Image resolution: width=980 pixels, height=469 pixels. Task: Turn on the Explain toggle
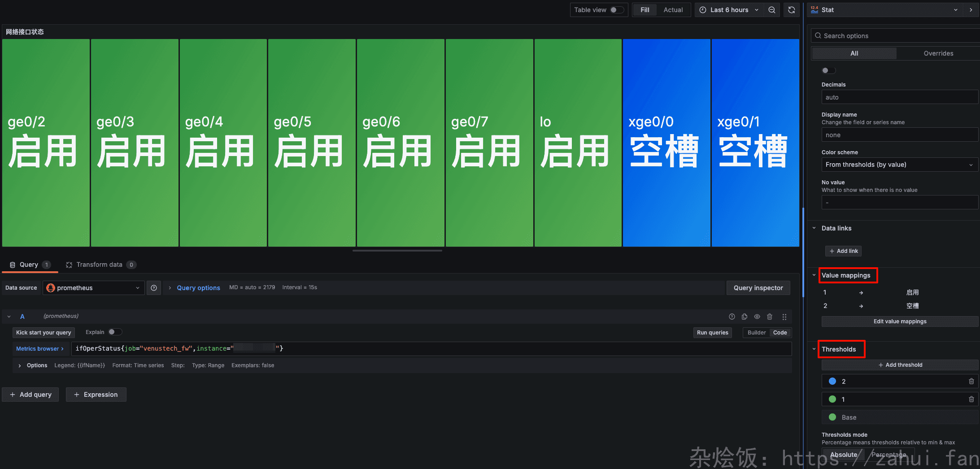tap(115, 332)
